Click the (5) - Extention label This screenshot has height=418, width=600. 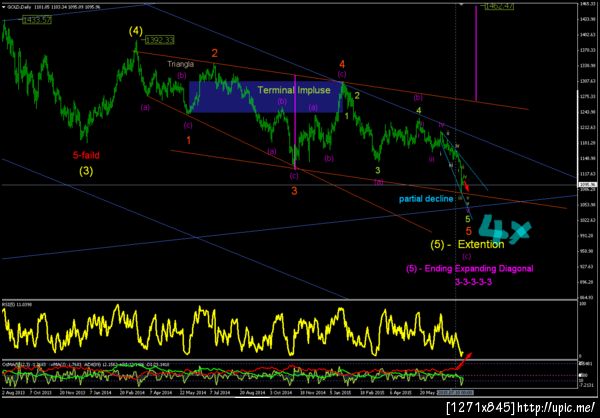click(467, 244)
